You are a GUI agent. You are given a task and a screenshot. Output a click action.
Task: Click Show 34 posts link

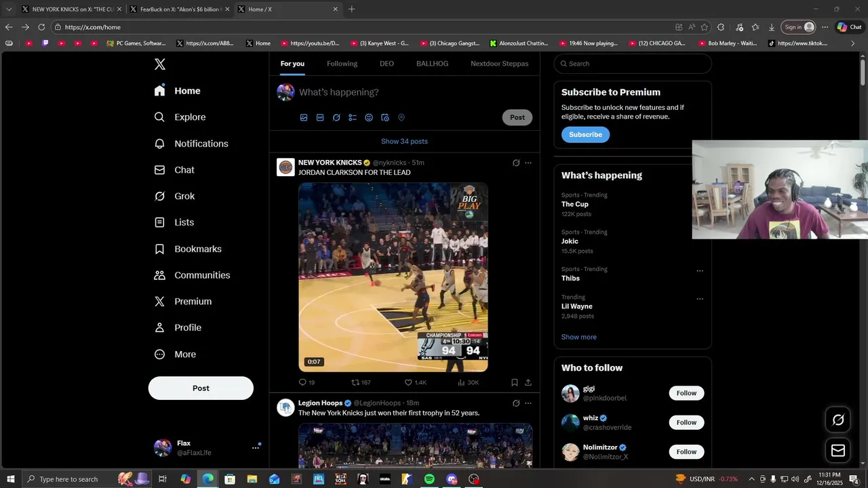tap(404, 142)
